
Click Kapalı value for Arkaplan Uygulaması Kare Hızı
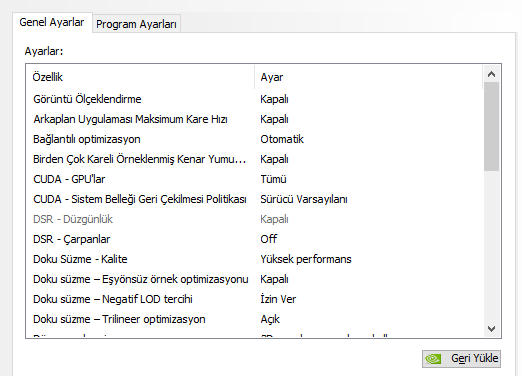(274, 119)
